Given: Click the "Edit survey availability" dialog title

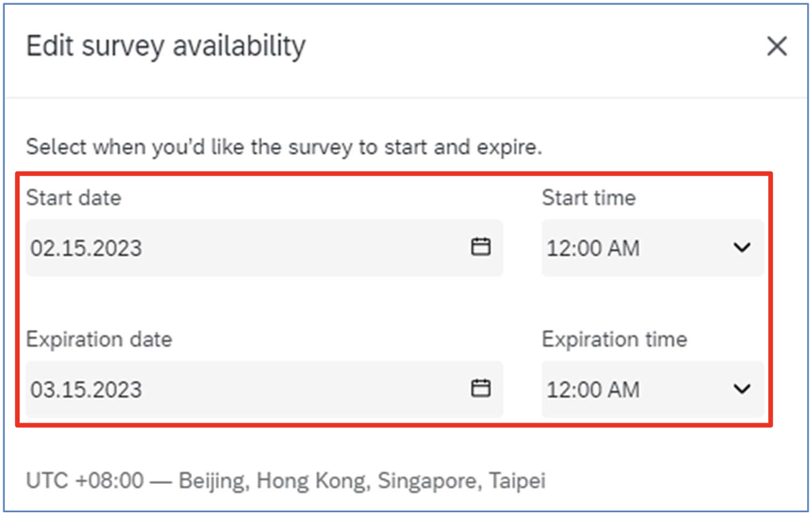Looking at the screenshot, I should (166, 47).
